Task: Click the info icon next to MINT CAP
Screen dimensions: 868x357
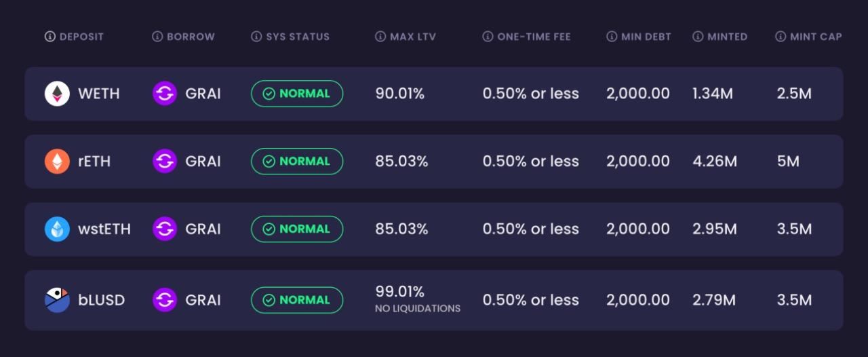Action: click(x=781, y=37)
